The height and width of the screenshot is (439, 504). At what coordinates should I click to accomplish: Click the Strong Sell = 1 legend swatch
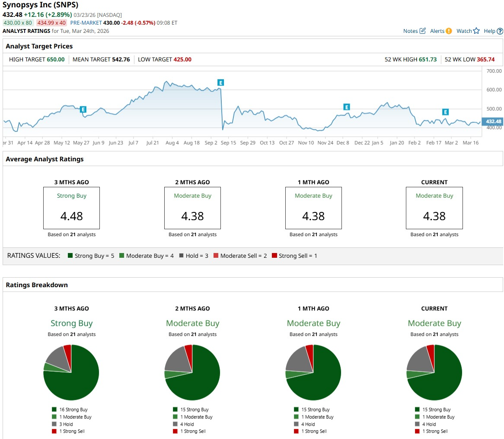[274, 255]
